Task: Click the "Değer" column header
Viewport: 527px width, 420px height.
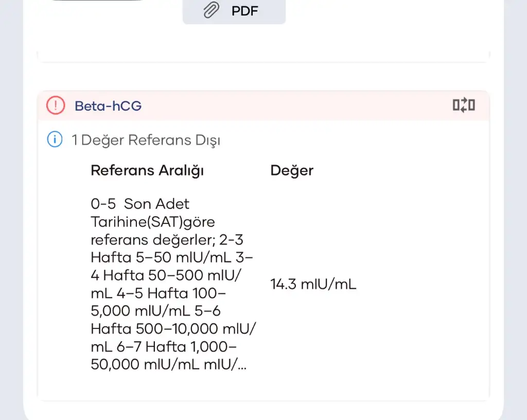Action: click(292, 170)
